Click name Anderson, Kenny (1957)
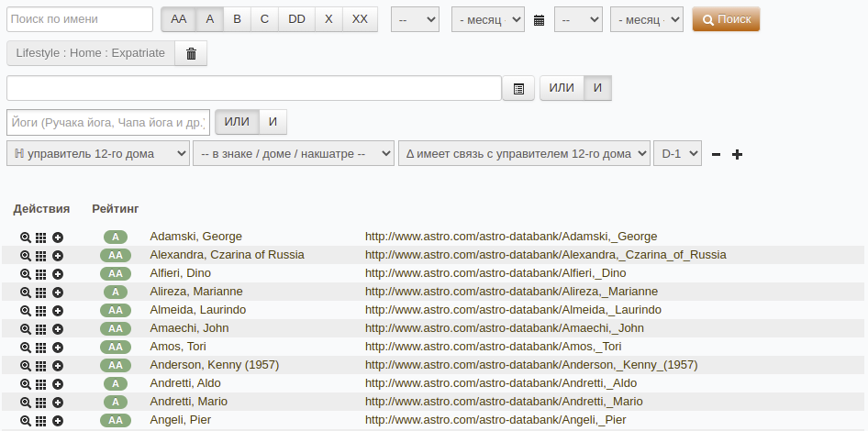This screenshot has height=431, width=868. (x=214, y=365)
